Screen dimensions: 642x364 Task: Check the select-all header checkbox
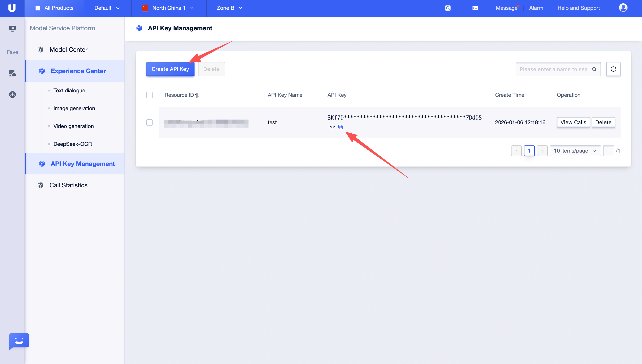149,95
